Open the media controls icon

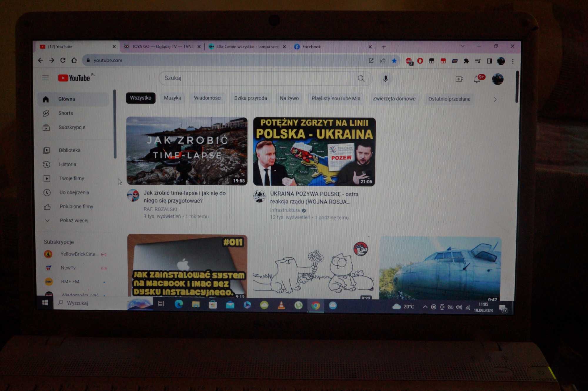click(478, 61)
